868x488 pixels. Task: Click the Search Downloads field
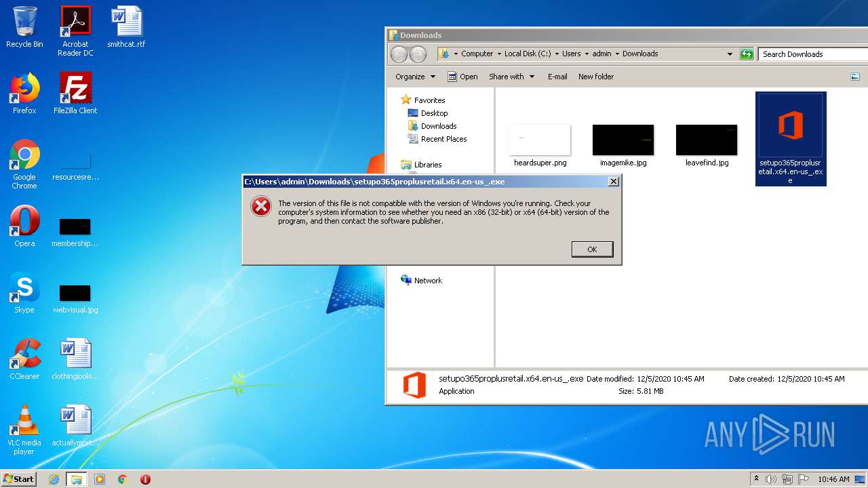(x=813, y=54)
